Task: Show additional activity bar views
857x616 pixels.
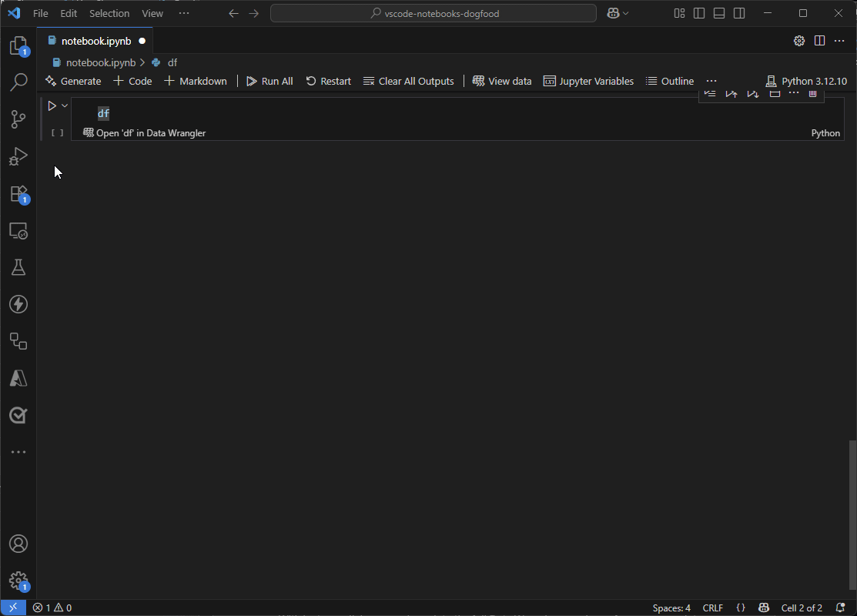Action: tap(18, 452)
